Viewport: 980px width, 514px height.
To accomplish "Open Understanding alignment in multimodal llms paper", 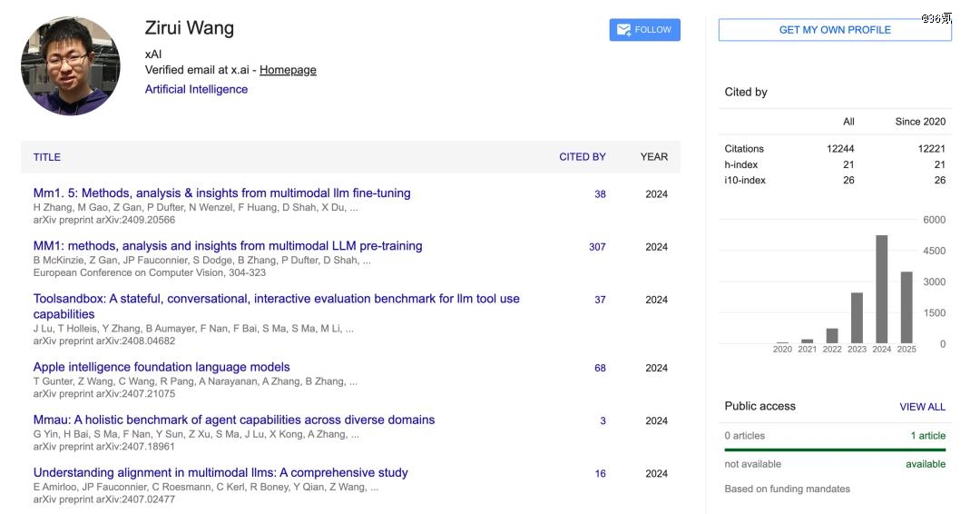I will pos(220,473).
